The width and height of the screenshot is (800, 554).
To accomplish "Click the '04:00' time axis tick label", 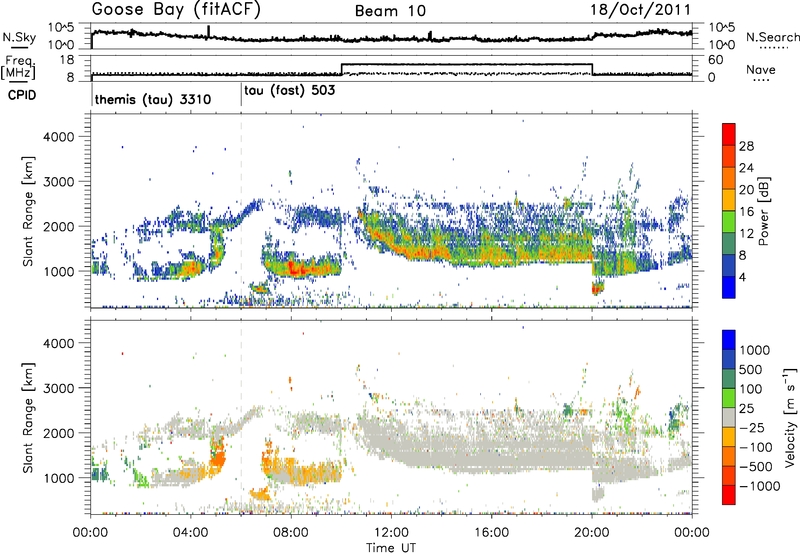I will coord(191,533).
